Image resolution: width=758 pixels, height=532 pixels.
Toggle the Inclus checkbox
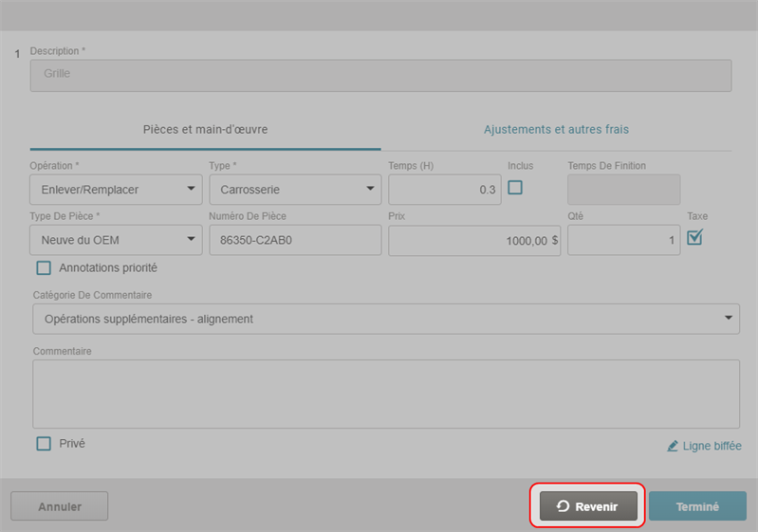[x=515, y=188]
